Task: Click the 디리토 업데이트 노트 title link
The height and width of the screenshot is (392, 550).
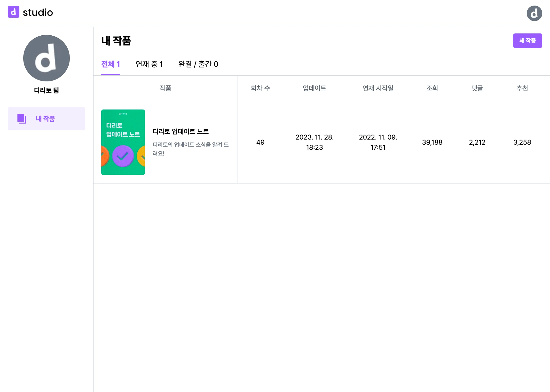Action: (x=181, y=132)
